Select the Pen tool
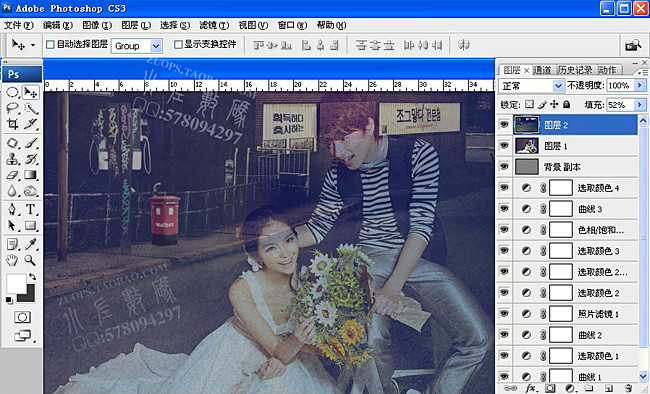The width and height of the screenshot is (650, 394). pyautogui.click(x=12, y=209)
